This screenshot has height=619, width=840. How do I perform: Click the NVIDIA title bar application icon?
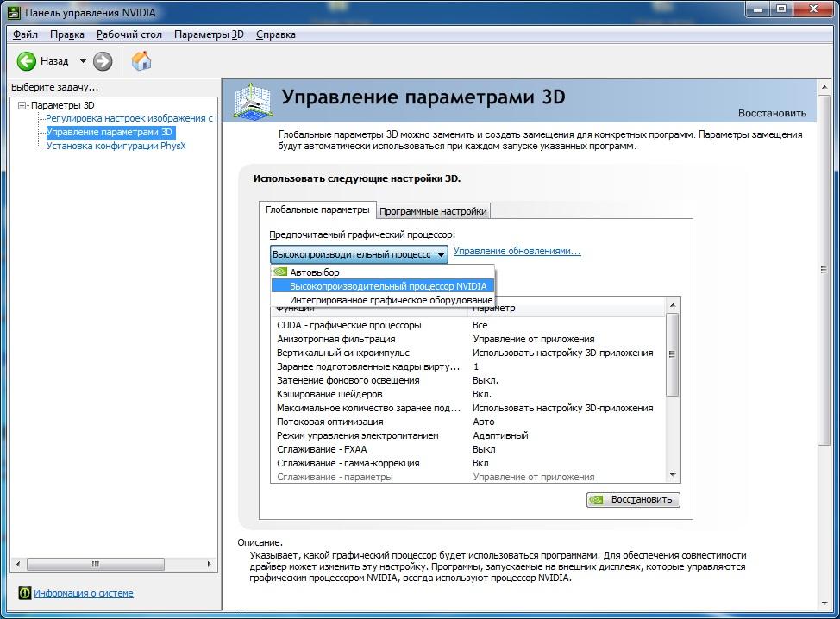click(14, 12)
